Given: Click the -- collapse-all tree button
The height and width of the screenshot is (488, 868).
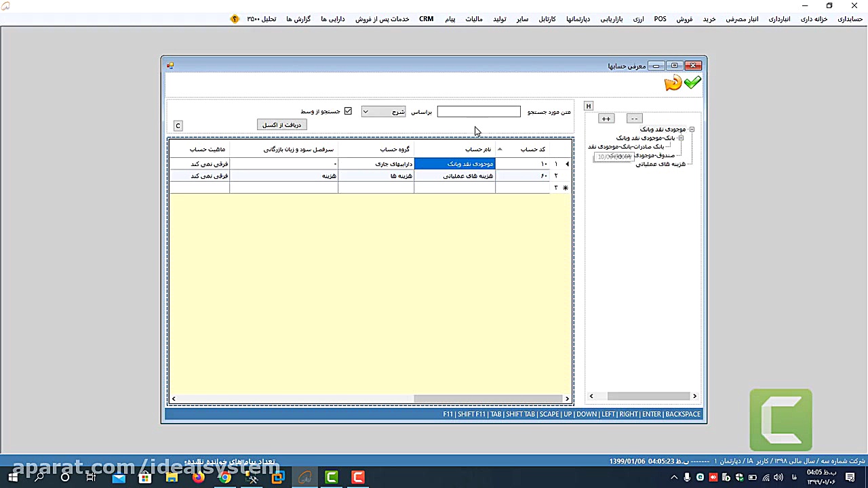Looking at the screenshot, I should tap(634, 119).
